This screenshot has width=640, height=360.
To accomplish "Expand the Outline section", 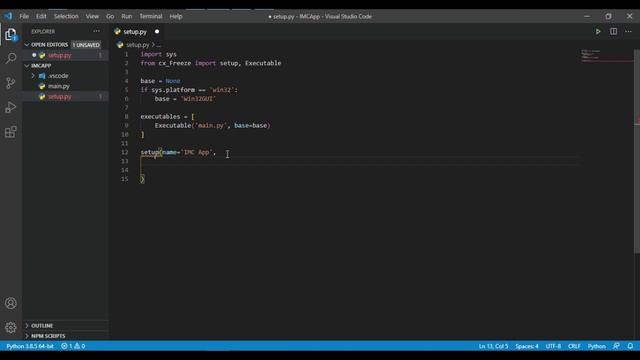I will [27, 326].
